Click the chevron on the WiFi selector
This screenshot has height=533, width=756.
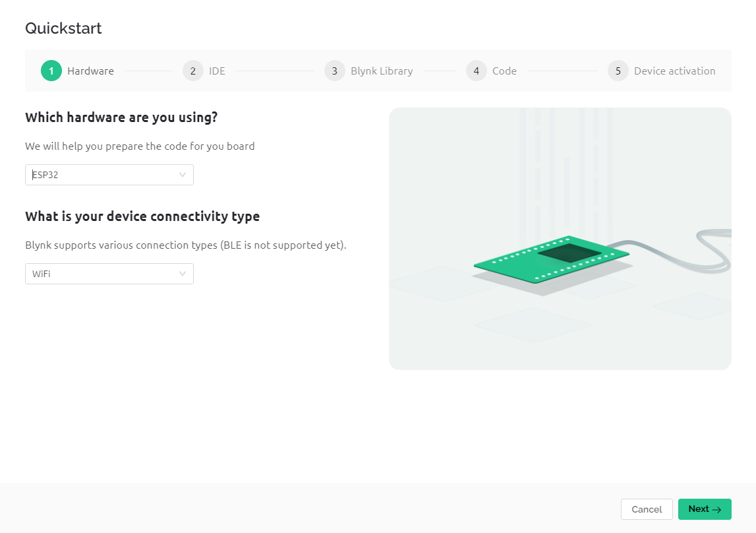(183, 274)
